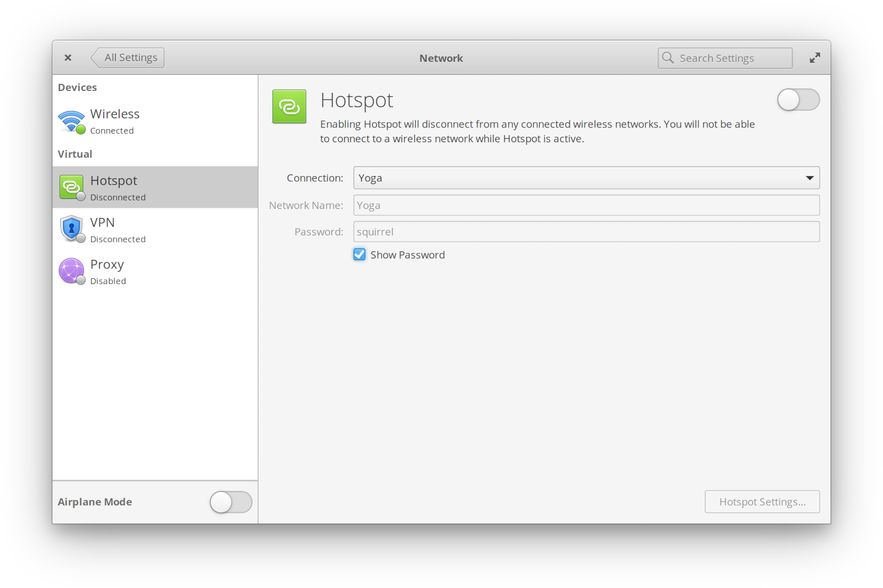Click the magnifier icon in search box
This screenshot has width=883, height=588.
pos(668,58)
